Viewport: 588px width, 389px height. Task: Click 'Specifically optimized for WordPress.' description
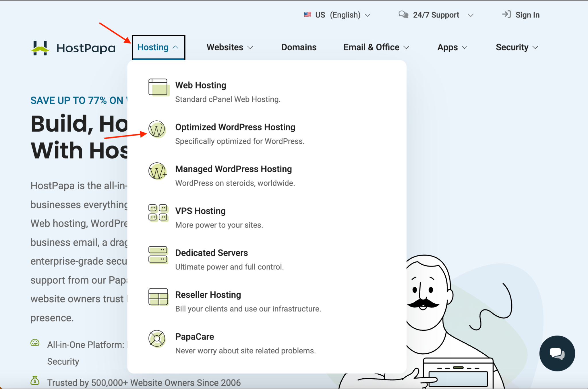coord(240,141)
